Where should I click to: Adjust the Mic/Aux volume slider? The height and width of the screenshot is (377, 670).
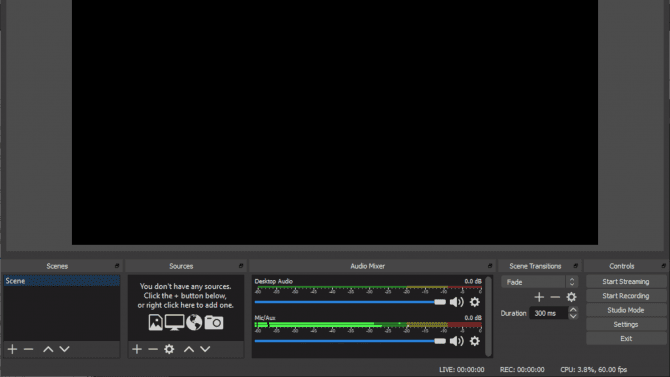click(x=350, y=341)
